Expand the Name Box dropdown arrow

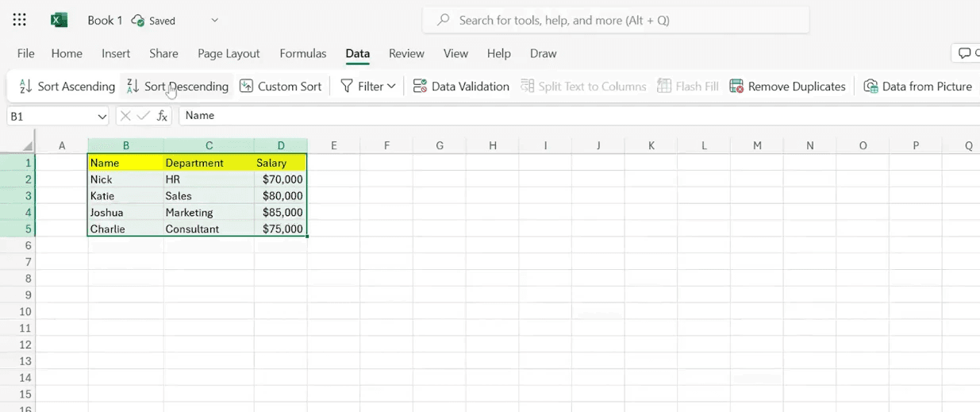click(x=102, y=116)
